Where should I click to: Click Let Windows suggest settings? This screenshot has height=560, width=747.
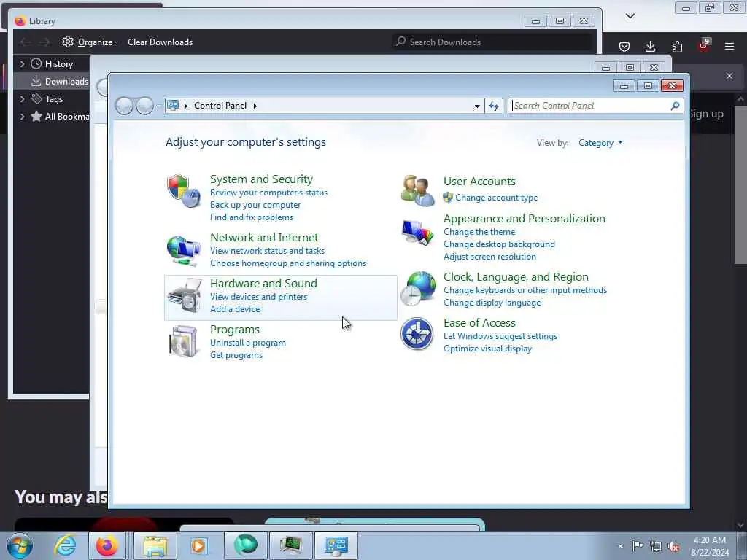tap(500, 336)
